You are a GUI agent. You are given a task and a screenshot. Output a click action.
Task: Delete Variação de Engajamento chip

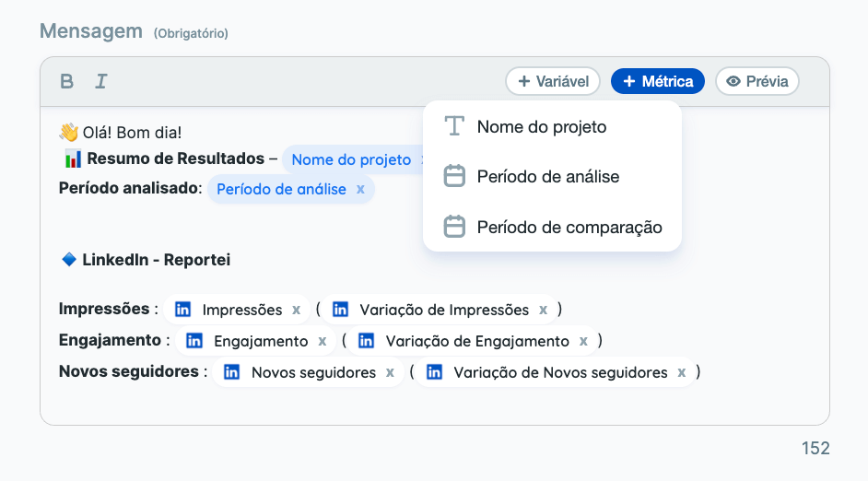point(583,341)
